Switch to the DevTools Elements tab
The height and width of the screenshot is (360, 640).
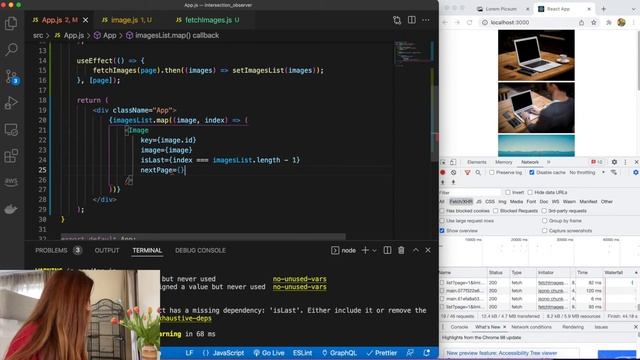click(x=476, y=162)
